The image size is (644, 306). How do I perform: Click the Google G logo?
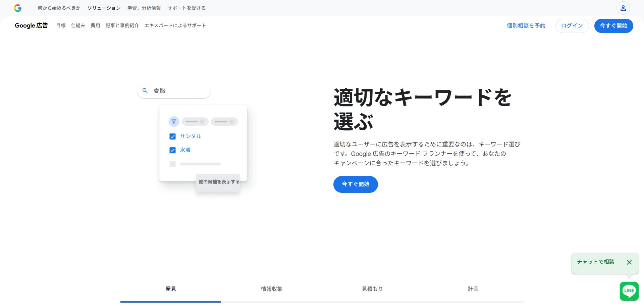[18, 8]
